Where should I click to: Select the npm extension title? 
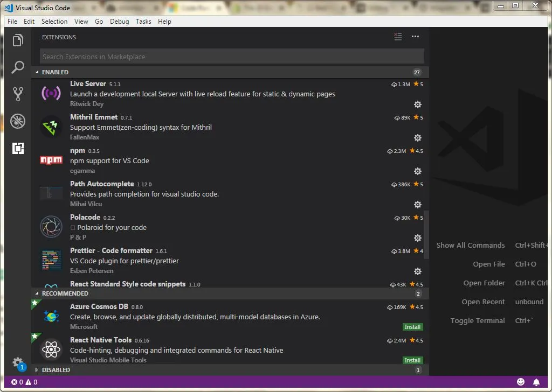pyautogui.click(x=78, y=150)
